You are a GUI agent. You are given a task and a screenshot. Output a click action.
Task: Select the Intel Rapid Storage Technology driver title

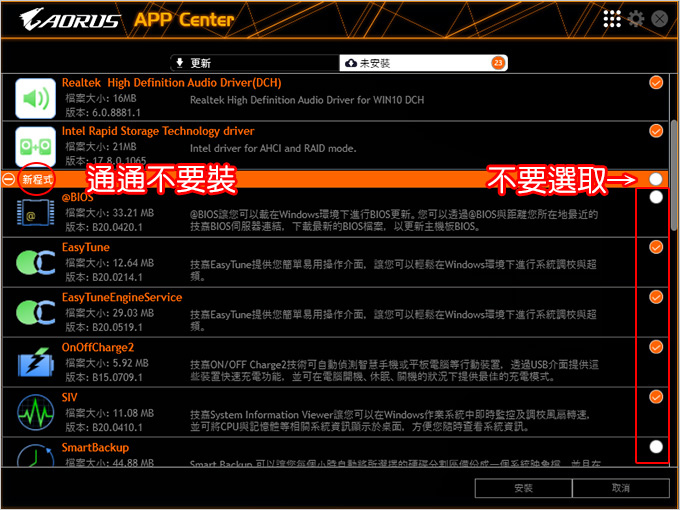pos(158,131)
